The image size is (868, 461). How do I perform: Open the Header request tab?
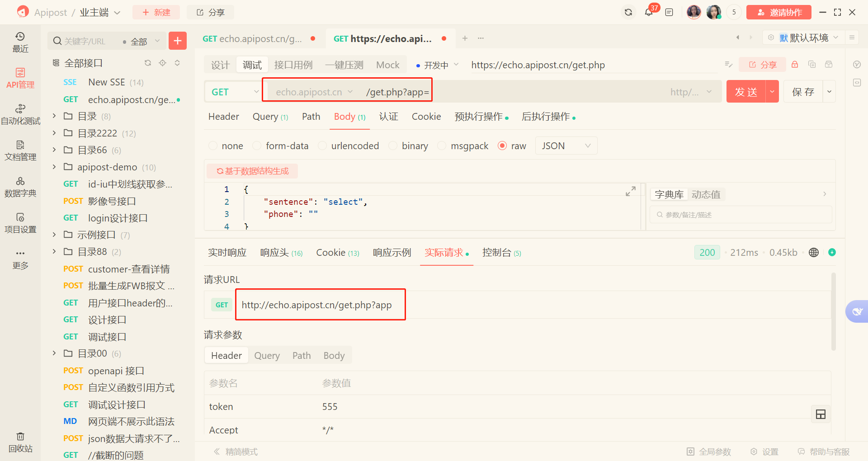tap(224, 117)
